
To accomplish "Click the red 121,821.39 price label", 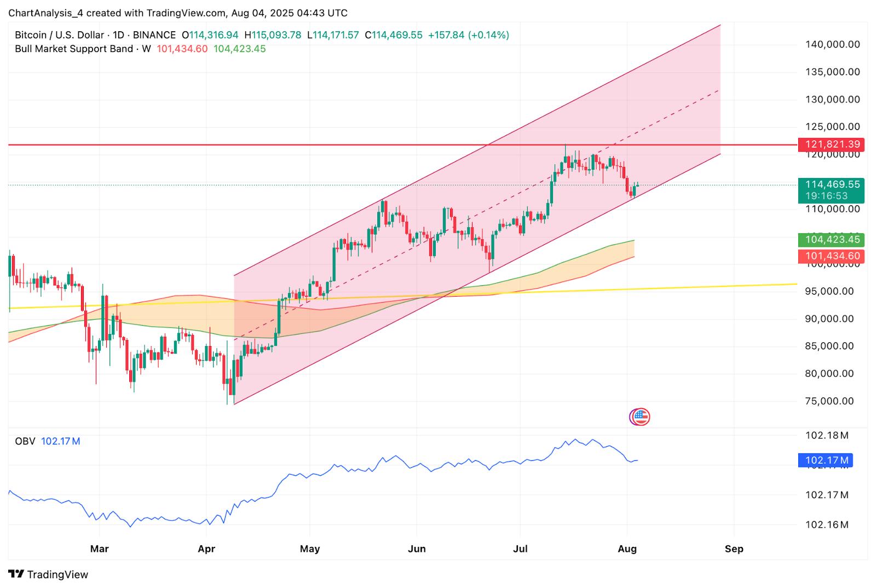I will coord(831,145).
